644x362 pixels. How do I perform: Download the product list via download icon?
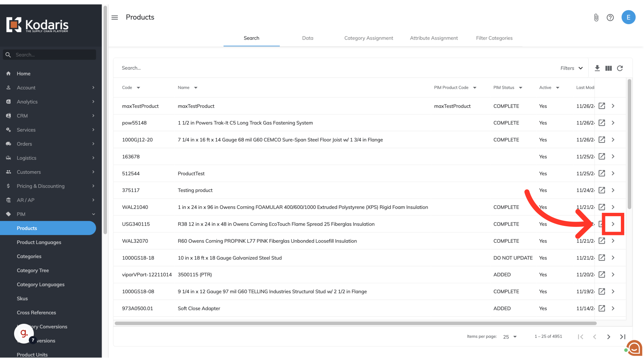coord(597,68)
